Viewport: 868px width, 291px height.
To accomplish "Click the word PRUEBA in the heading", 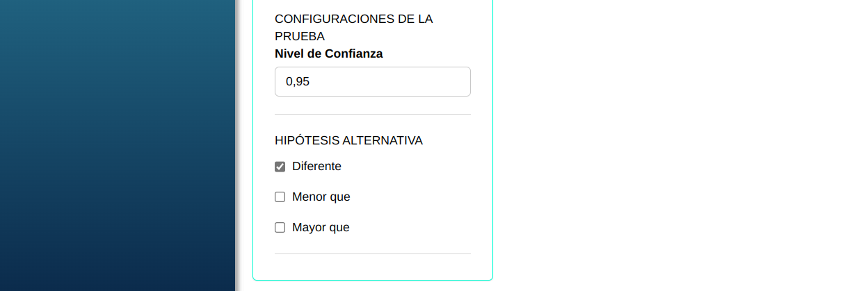I will click(x=300, y=36).
